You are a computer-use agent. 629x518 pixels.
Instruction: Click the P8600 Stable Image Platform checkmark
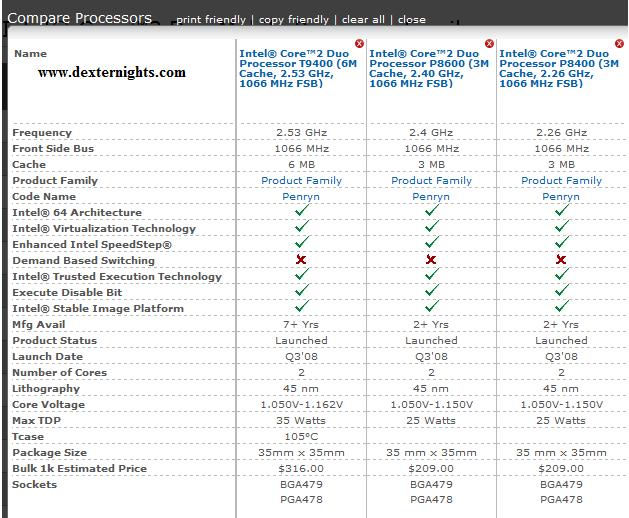click(x=432, y=306)
